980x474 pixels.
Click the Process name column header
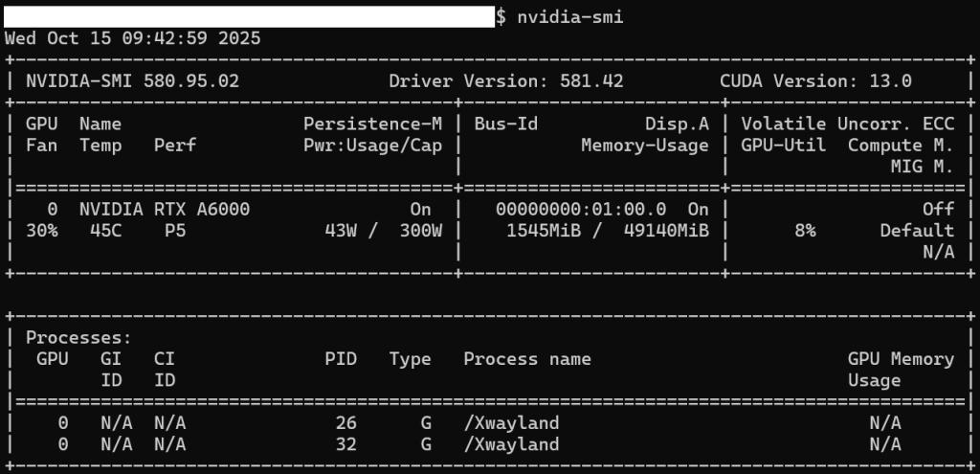(527, 359)
